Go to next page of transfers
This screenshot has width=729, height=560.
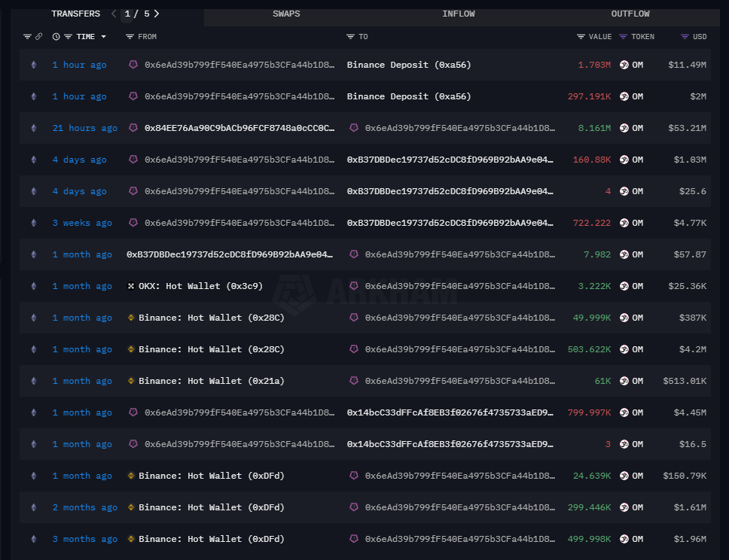[157, 14]
